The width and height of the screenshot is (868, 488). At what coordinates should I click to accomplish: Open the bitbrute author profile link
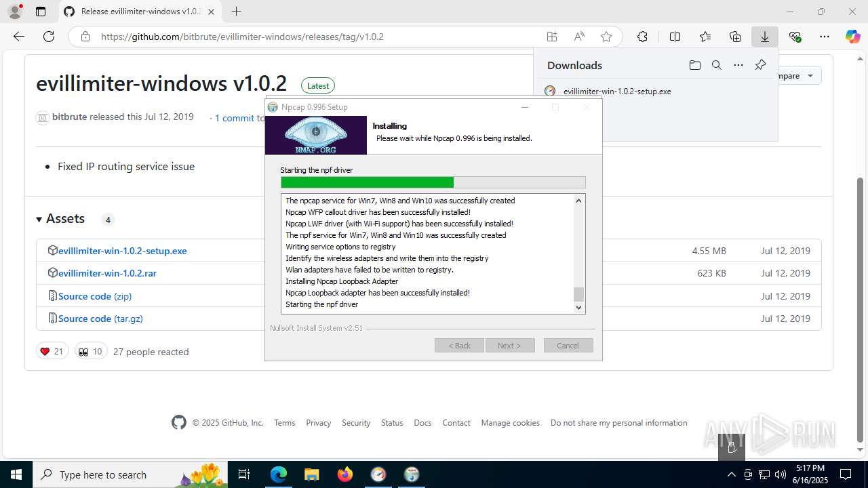pos(69,117)
